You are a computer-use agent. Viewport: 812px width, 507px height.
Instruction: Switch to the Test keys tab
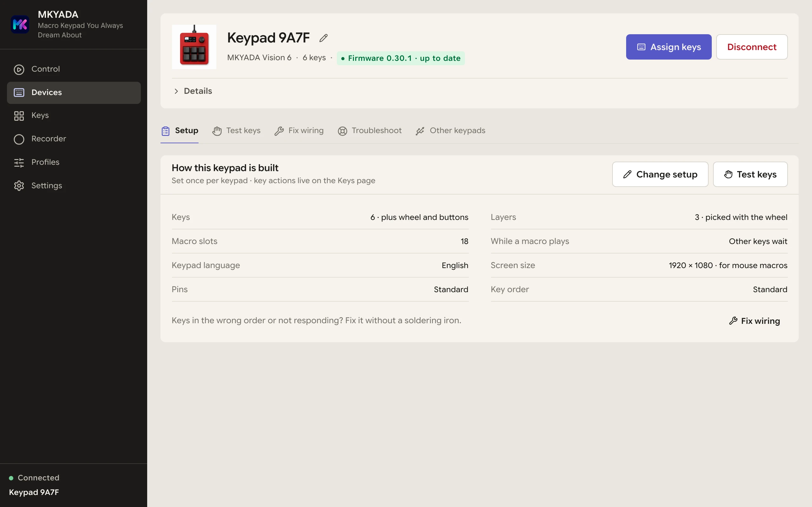tap(236, 131)
